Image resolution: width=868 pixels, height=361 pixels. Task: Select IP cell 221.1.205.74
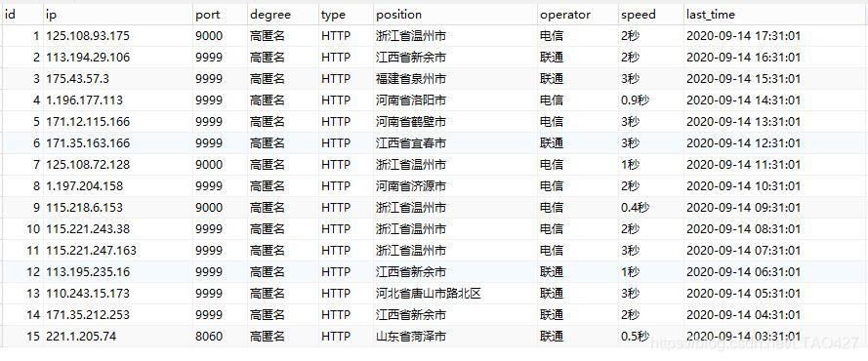coord(81,337)
